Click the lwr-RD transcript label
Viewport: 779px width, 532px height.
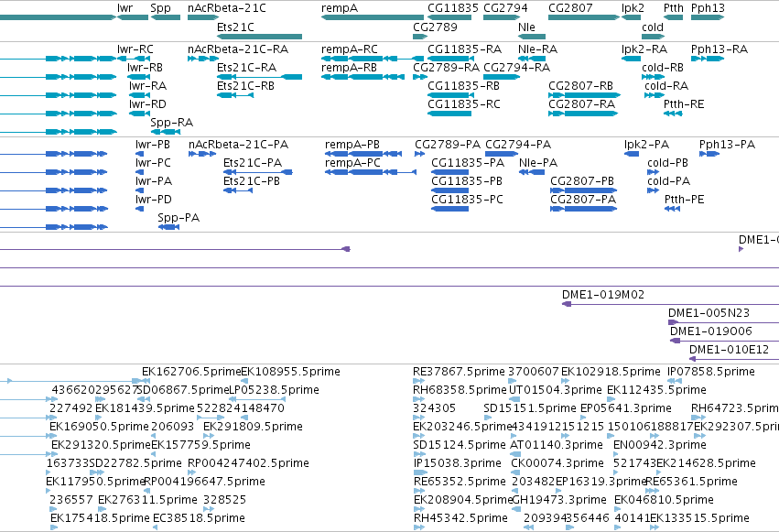[147, 104]
